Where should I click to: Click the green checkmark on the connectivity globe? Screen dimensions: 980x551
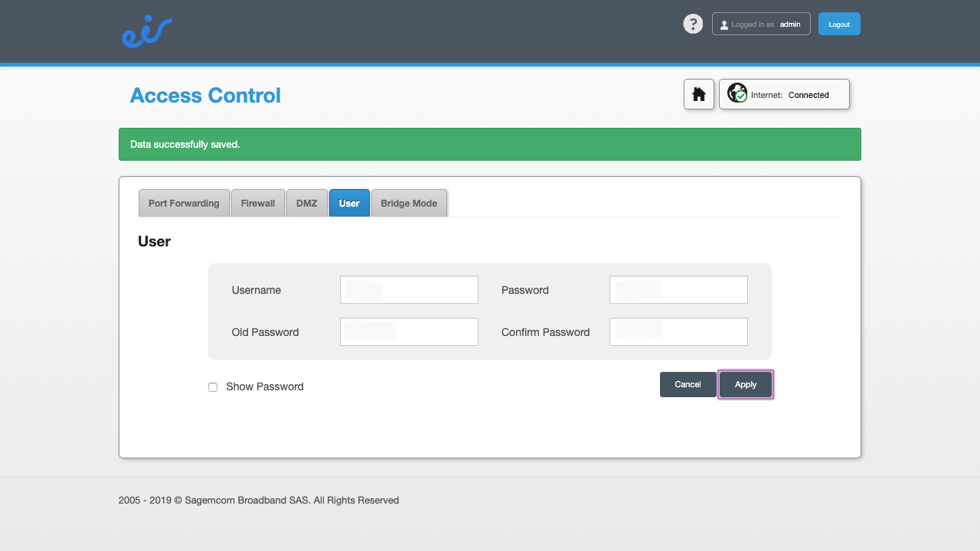coord(740,97)
